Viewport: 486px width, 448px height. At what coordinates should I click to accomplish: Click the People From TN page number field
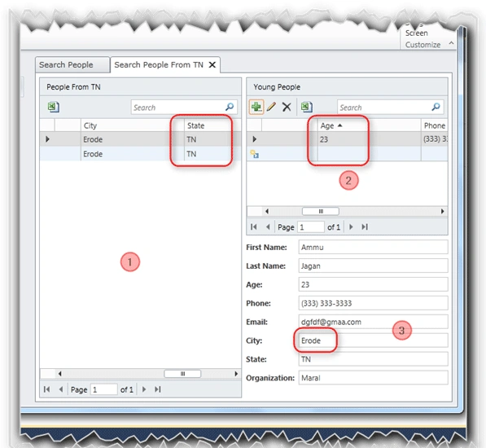(x=104, y=389)
